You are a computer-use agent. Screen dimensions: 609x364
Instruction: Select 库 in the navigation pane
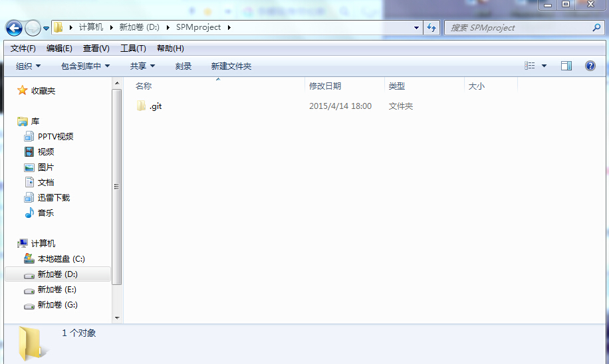point(35,122)
